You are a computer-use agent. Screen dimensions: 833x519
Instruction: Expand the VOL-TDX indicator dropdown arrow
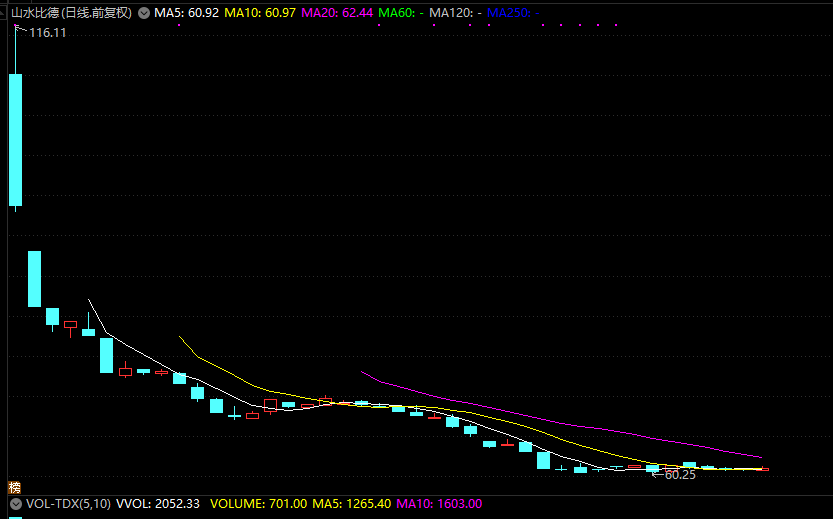pyautogui.click(x=14, y=504)
